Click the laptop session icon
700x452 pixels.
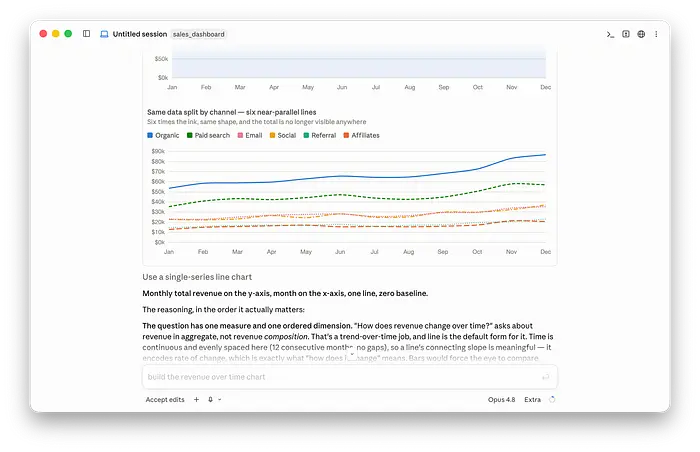[104, 34]
